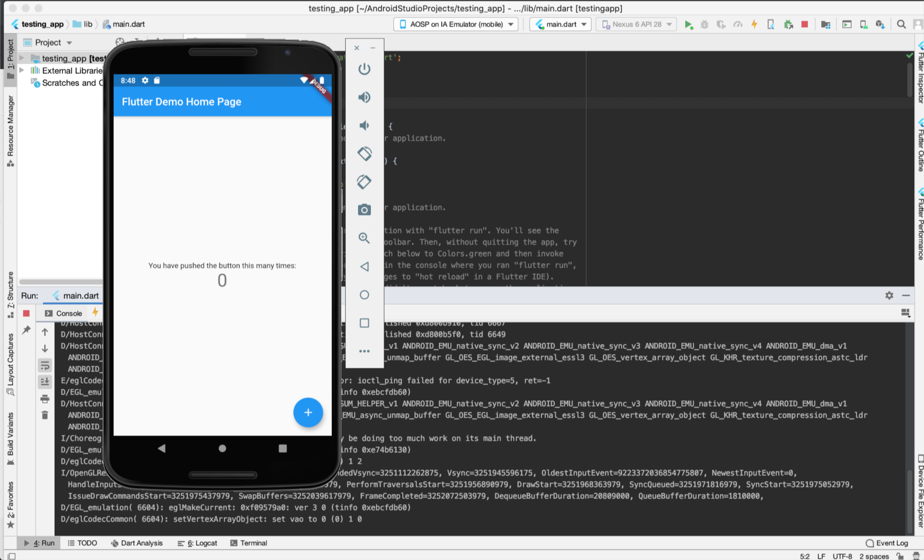Image resolution: width=924 pixels, height=560 pixels.
Task: Toggle scroll to end in console
Action: 45,382
